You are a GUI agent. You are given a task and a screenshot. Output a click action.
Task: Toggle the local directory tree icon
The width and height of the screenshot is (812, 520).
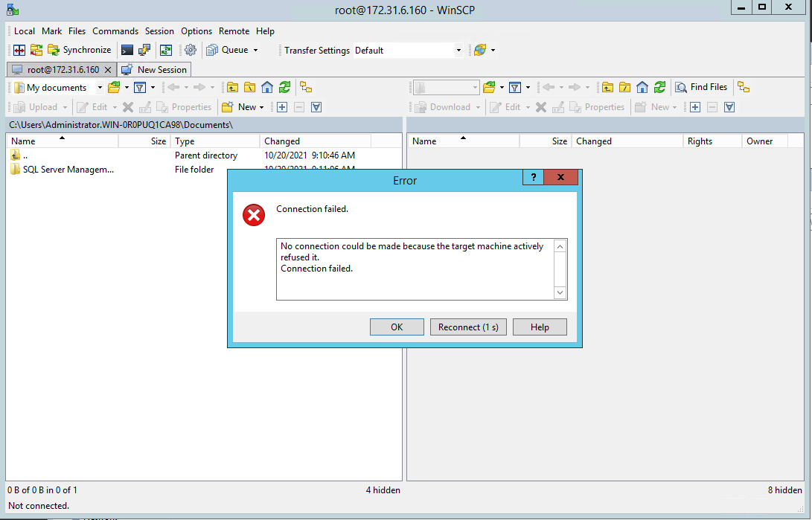pyautogui.click(x=306, y=88)
